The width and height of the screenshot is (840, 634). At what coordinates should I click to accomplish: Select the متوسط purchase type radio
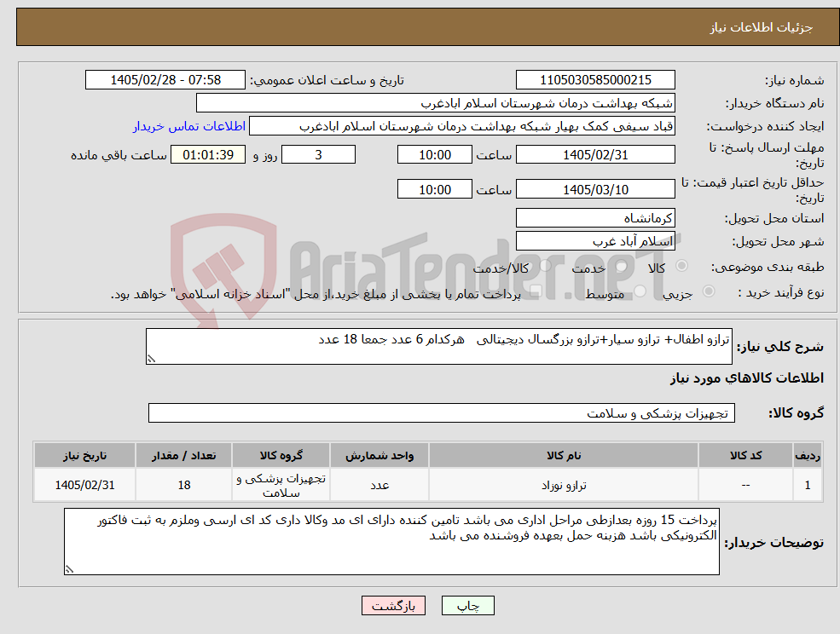click(640, 291)
